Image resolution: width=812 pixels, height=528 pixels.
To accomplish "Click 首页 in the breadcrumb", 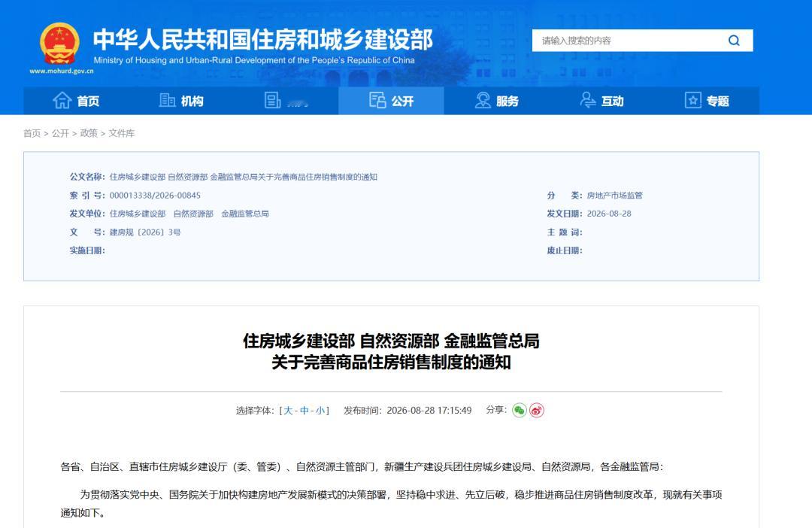I will tap(32, 133).
